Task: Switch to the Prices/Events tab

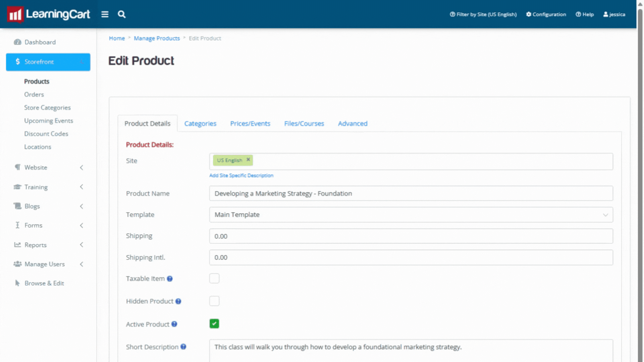Action: pos(250,124)
